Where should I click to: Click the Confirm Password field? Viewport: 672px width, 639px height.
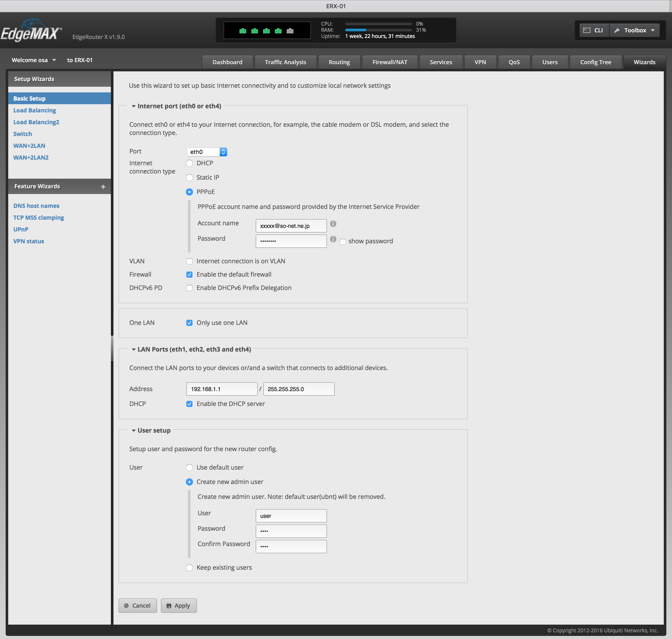pos(291,546)
